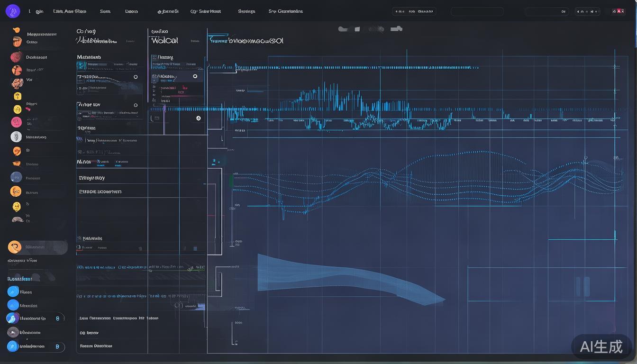Screen dimensions: 637x364
Task: Open the dark red round sidebar avatar
Action: click(x=17, y=57)
